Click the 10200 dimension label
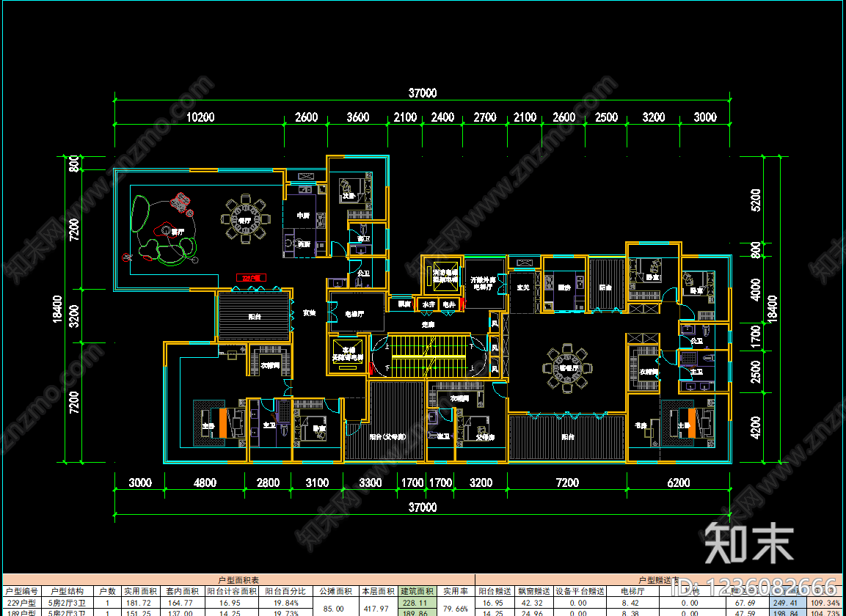The image size is (846, 616). pos(200,117)
